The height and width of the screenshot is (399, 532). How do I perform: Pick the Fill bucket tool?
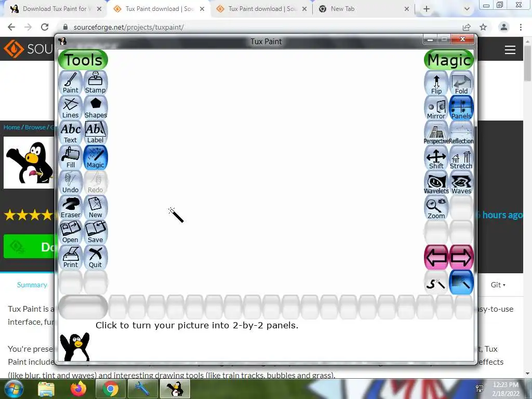(x=71, y=157)
